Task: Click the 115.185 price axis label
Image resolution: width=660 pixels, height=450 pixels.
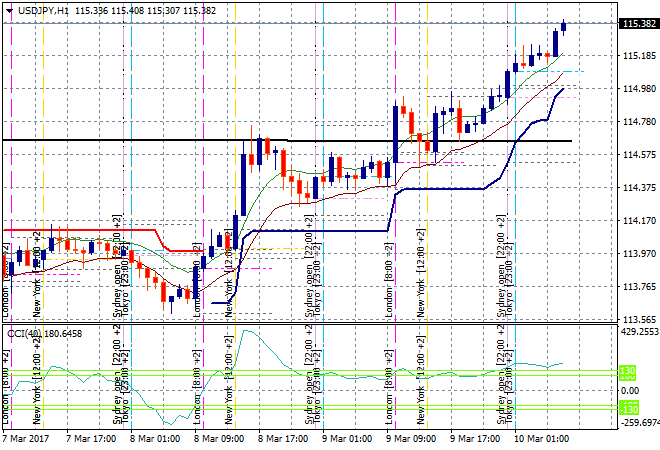Action: point(638,56)
